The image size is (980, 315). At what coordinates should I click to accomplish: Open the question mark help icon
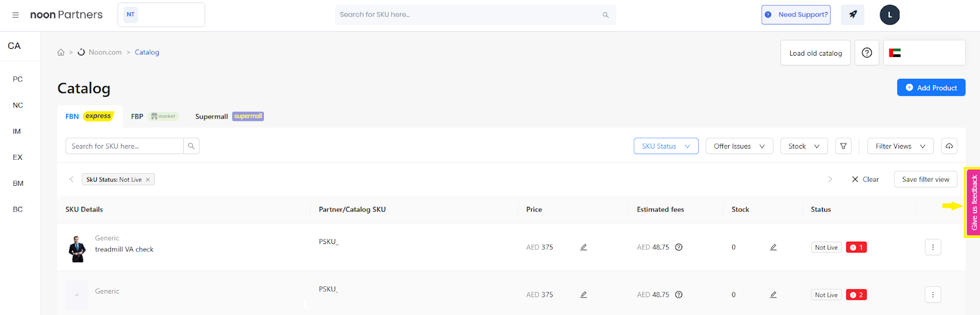[x=867, y=53]
